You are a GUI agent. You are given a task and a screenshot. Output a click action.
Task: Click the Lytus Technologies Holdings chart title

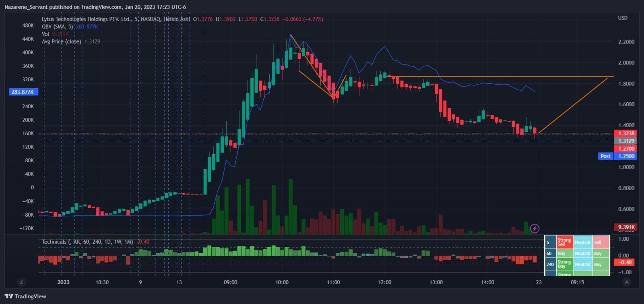click(x=116, y=19)
